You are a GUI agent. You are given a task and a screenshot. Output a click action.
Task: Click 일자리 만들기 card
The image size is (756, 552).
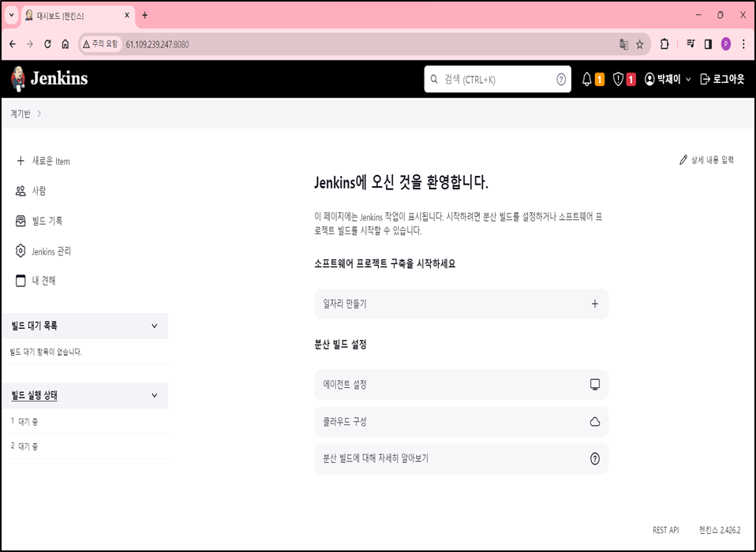click(x=461, y=304)
